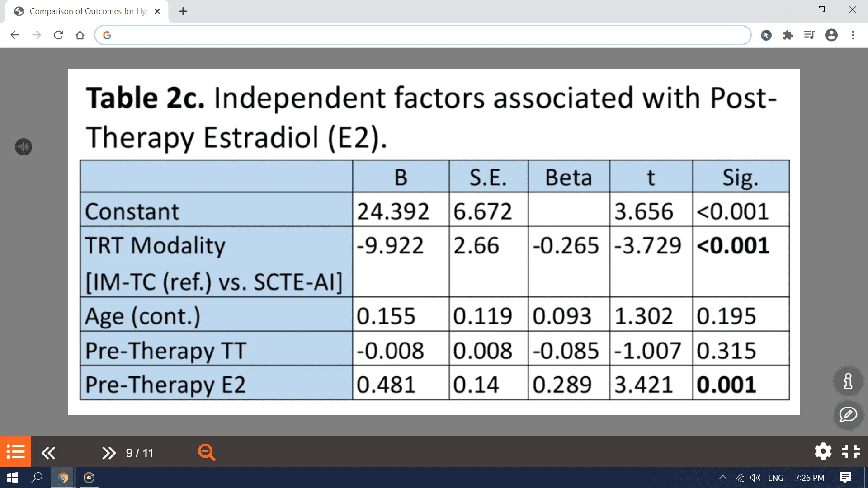Reload the current page

coord(58,35)
